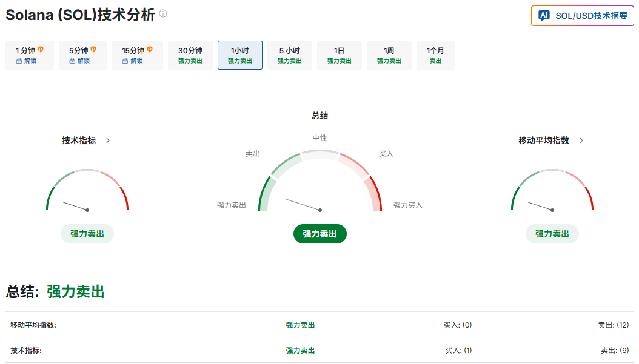Click the 买入: (1) value
Viewport: 639px width, 364px height.
click(458, 350)
